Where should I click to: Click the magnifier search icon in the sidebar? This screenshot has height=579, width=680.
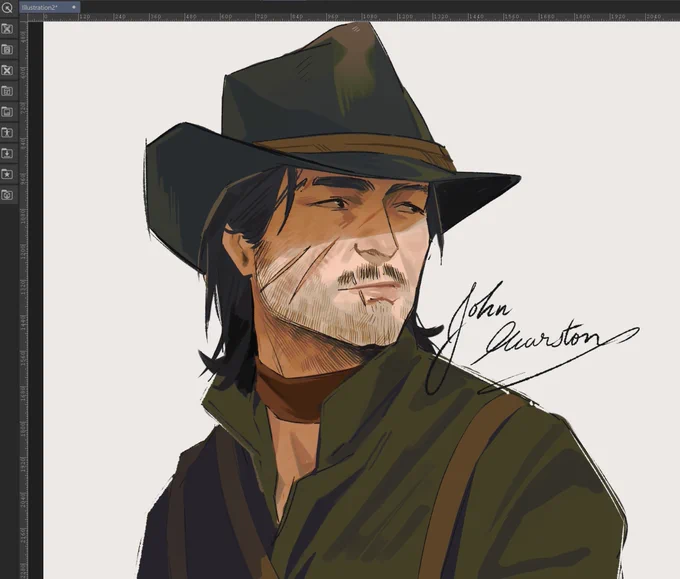point(7,8)
